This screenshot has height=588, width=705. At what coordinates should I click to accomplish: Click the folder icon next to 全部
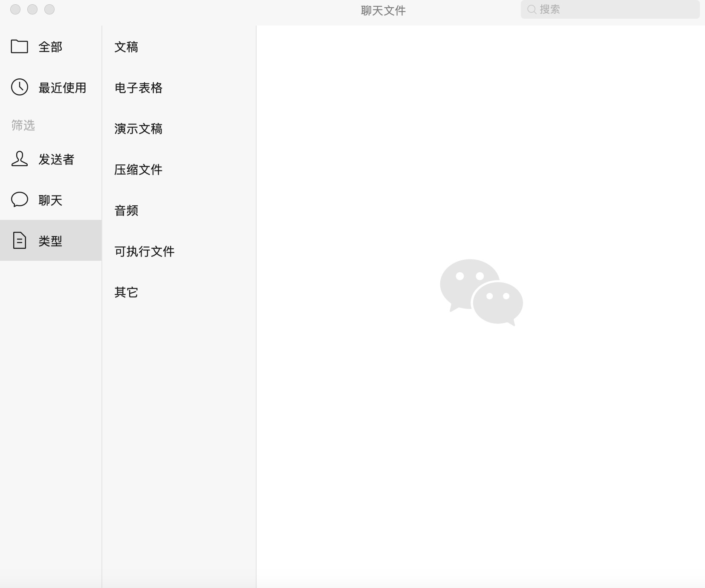pos(20,46)
